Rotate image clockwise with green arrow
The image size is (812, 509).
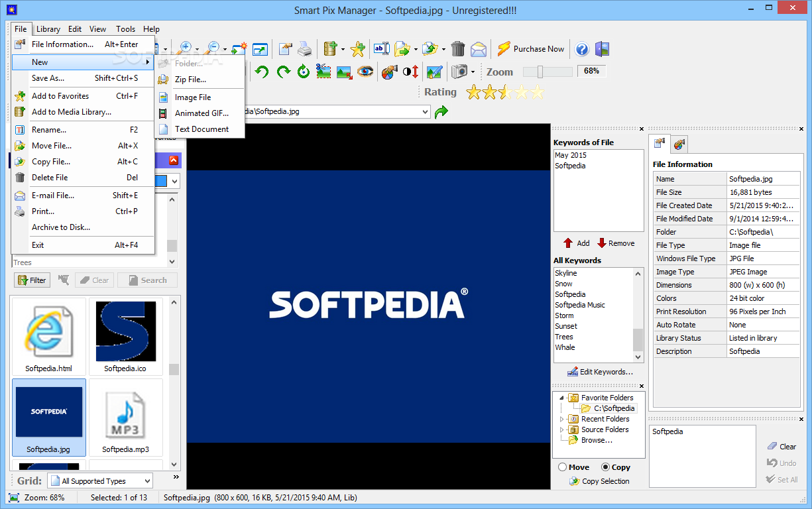click(284, 72)
